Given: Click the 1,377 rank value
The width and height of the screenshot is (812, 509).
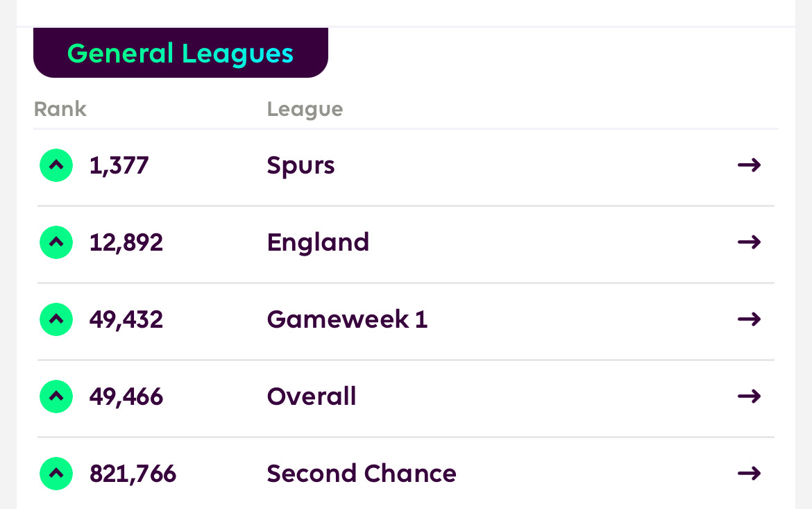Looking at the screenshot, I should point(119,166).
